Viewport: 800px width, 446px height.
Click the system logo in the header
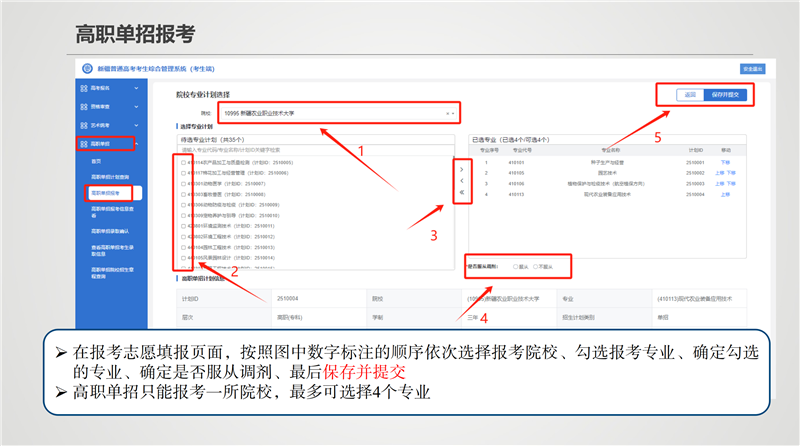click(83, 67)
